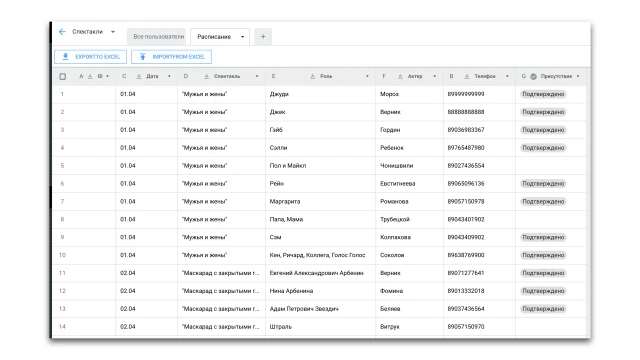The image size is (640, 360).
Task: Select actor cell Трубецкой
Action: pos(409,220)
